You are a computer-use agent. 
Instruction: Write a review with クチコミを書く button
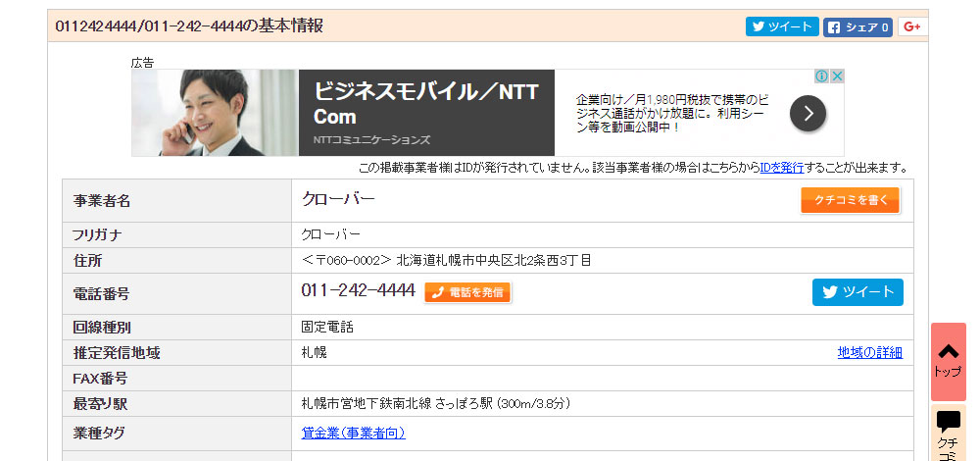850,200
